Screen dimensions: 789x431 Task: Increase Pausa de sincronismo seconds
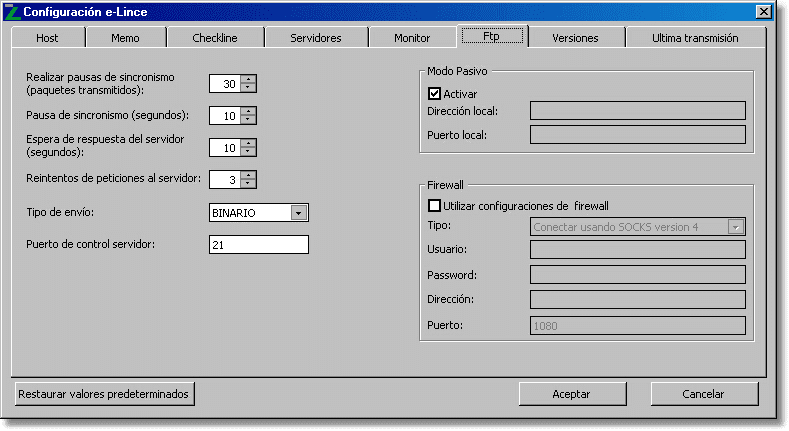(248, 111)
